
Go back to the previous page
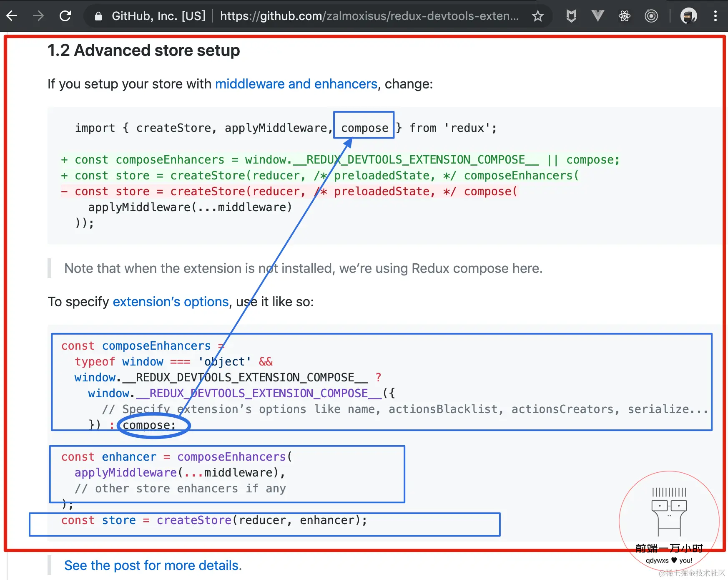(12, 16)
